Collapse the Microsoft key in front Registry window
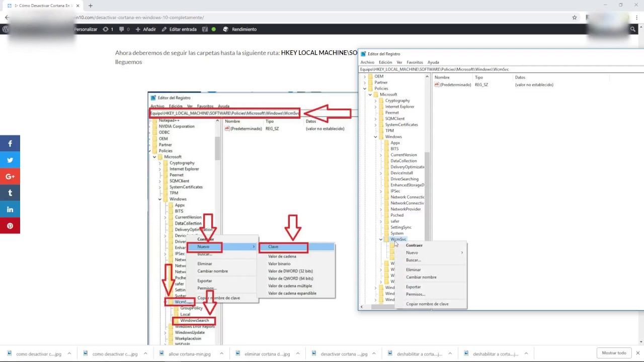The height and width of the screenshot is (362, 644). coord(370,95)
